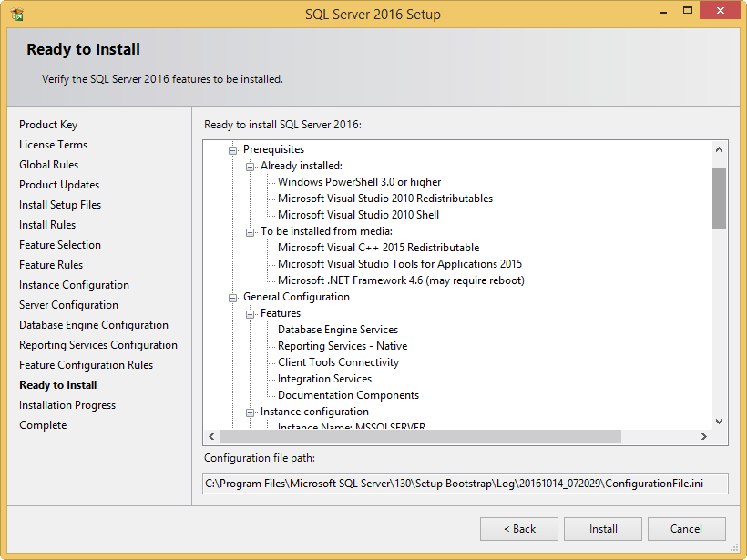Cancel the SQL Server setup
Image resolution: width=747 pixels, height=560 pixels.
click(687, 529)
